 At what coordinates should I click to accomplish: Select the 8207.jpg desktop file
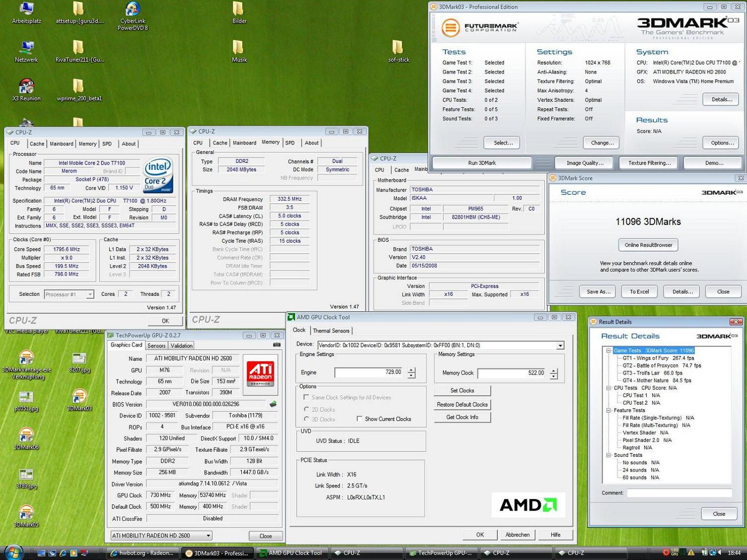coord(79,362)
